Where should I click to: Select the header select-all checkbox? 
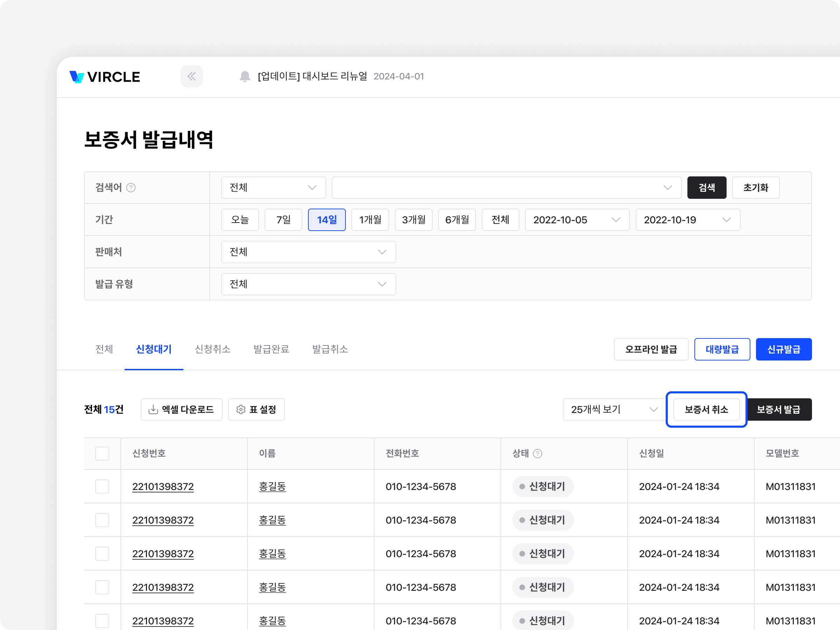point(102,453)
